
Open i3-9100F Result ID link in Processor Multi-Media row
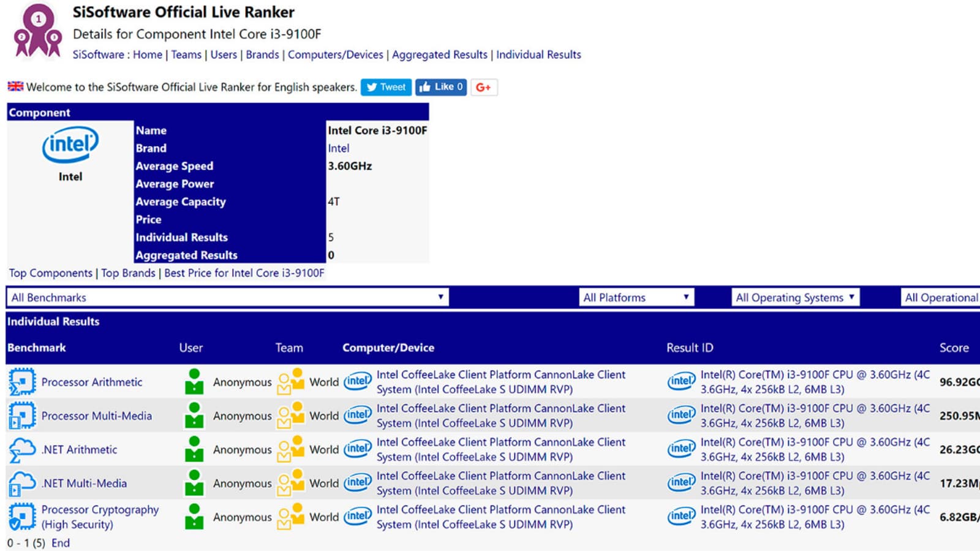(x=815, y=416)
